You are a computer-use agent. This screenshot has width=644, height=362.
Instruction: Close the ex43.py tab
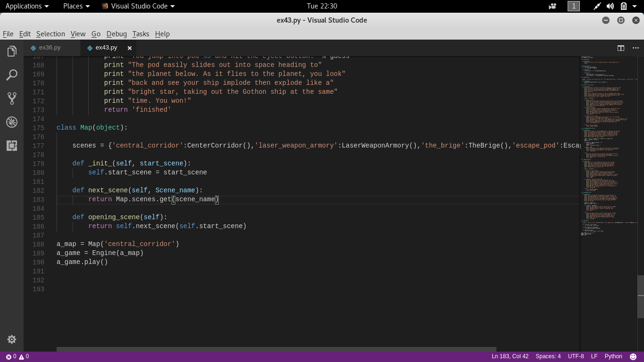pyautogui.click(x=129, y=48)
